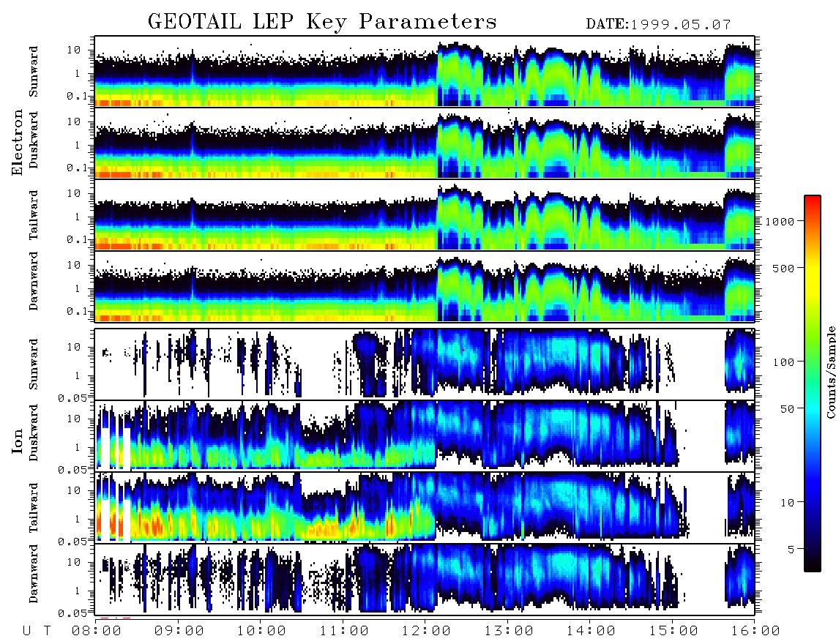Select the 16:00 time tick label
The image size is (836, 644).
[755, 631]
